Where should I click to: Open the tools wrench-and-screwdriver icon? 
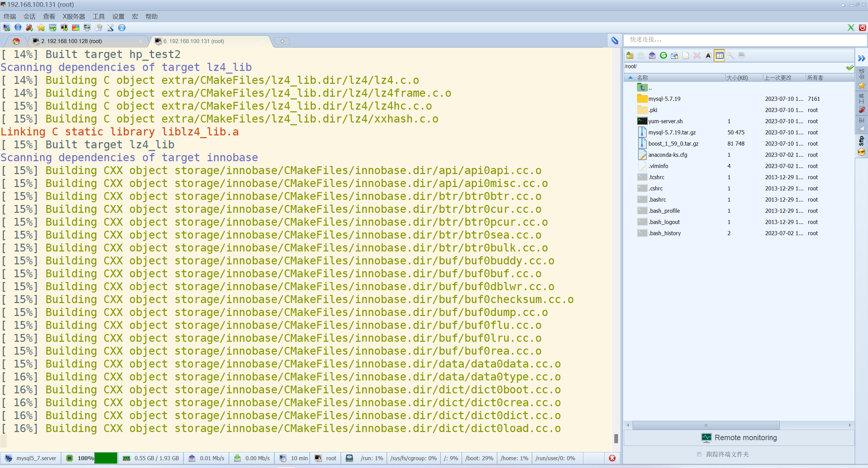tap(110, 28)
